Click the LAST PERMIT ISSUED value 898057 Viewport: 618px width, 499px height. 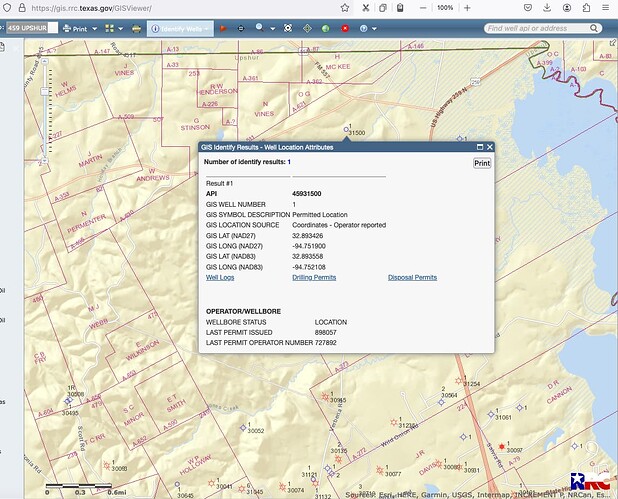326,333
